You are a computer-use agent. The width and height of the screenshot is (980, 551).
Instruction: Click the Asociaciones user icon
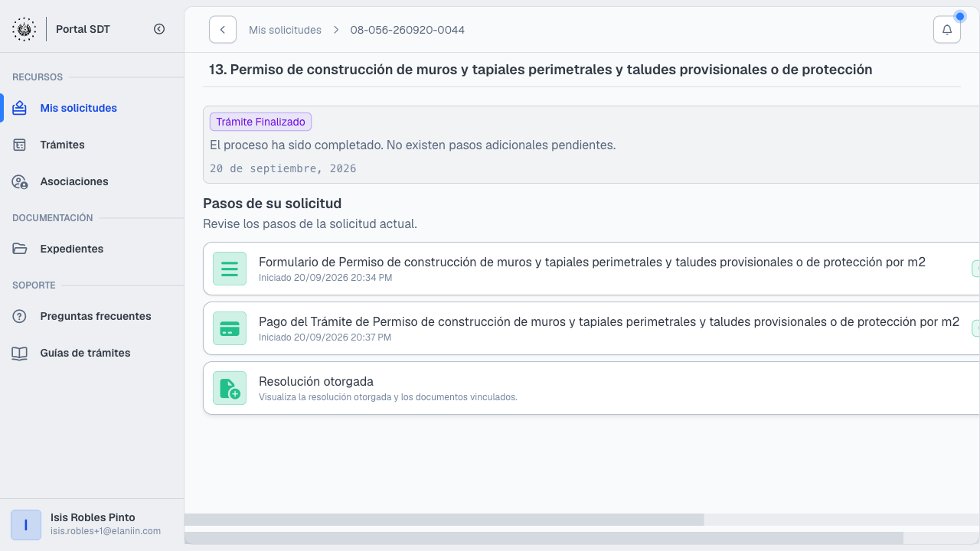20,181
